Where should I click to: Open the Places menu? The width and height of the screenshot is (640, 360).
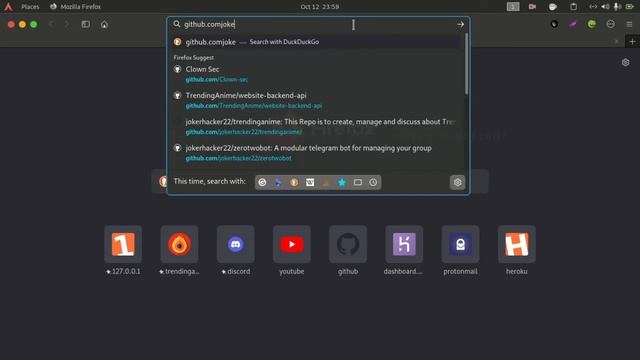pyautogui.click(x=30, y=7)
